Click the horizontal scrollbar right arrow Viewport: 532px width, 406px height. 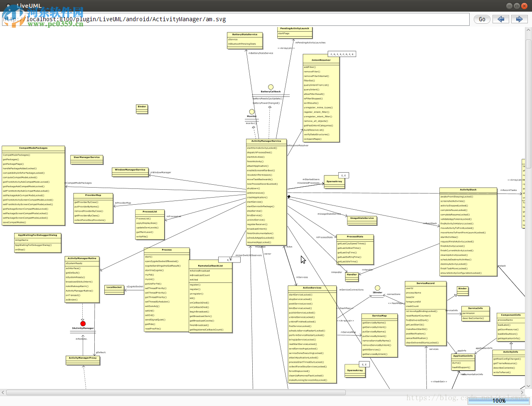pyautogui.click(x=522, y=392)
